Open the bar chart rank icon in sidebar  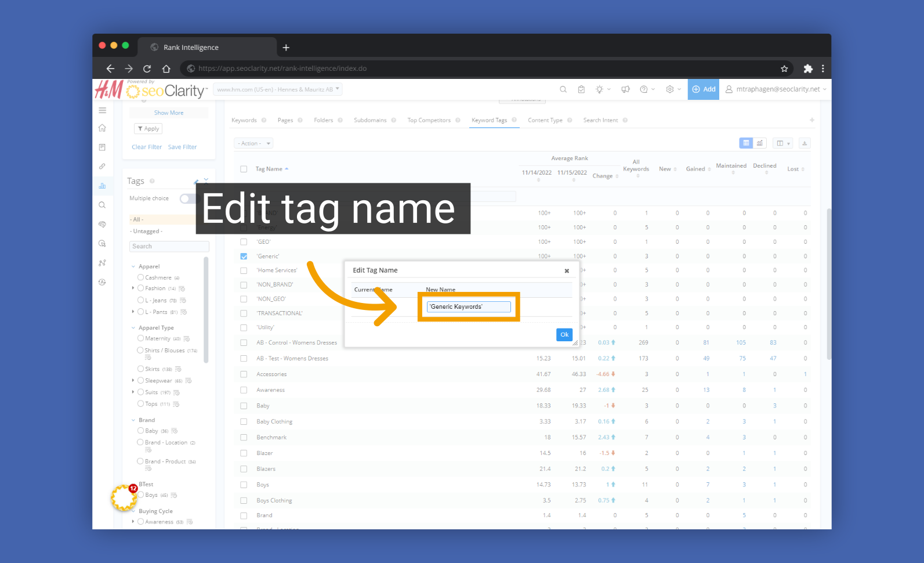pos(102,186)
